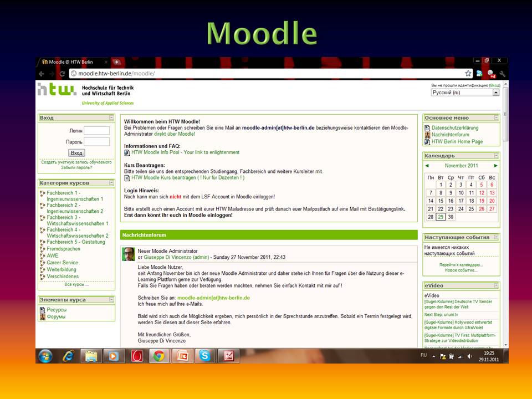
Task: Click the RU language indicator in taskbar
Action: 423,355
